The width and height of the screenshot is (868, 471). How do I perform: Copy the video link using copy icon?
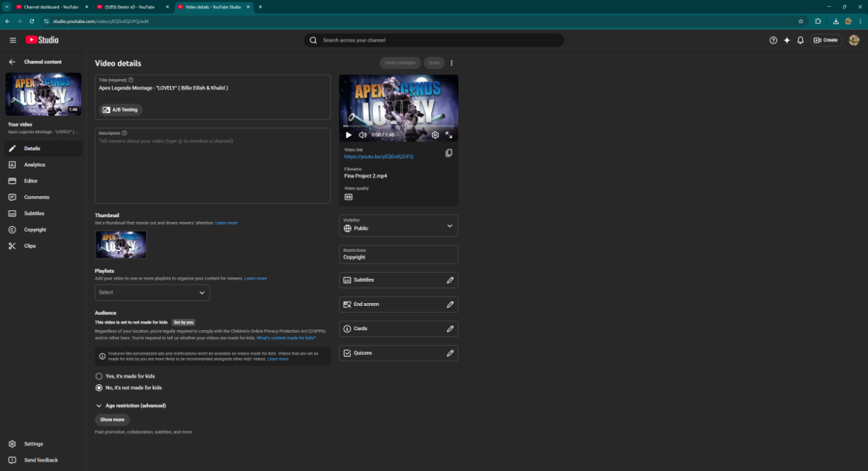pos(449,153)
